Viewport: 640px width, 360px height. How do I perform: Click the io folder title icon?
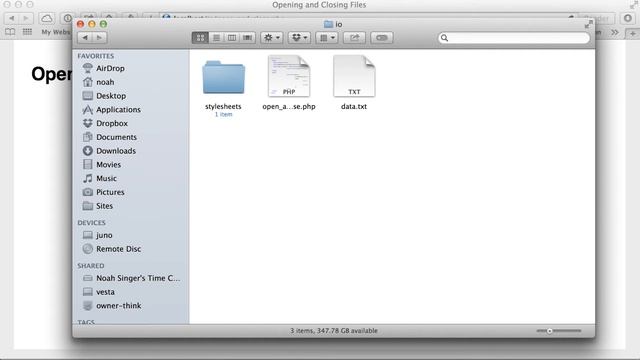point(328,24)
